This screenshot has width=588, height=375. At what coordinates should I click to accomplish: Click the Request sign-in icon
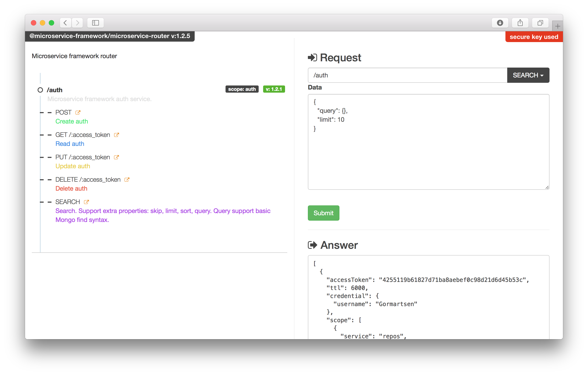tap(312, 58)
